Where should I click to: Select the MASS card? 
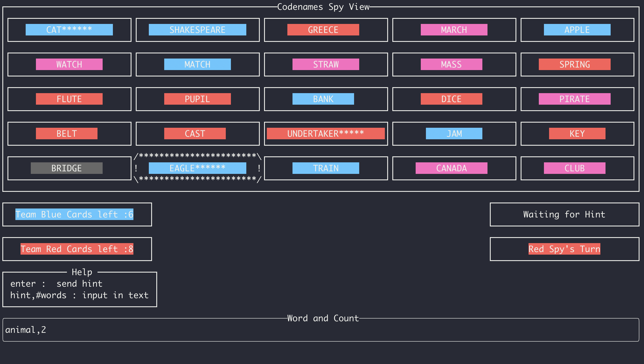pos(454,64)
